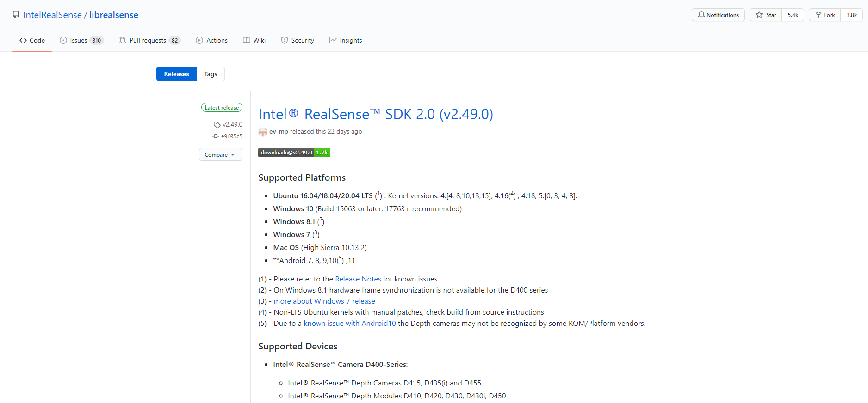The image size is (868, 403).
Task: Click the Notifications bell icon
Action: pos(701,15)
